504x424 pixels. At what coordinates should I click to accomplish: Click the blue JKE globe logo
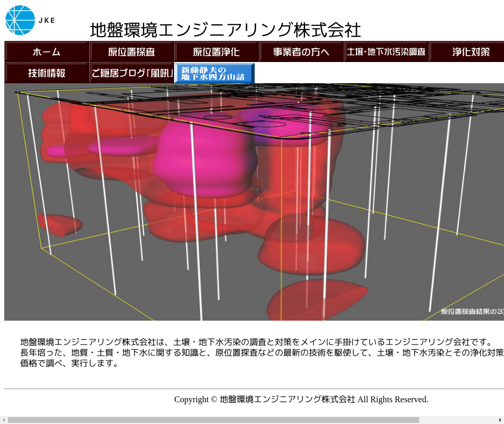(x=20, y=20)
